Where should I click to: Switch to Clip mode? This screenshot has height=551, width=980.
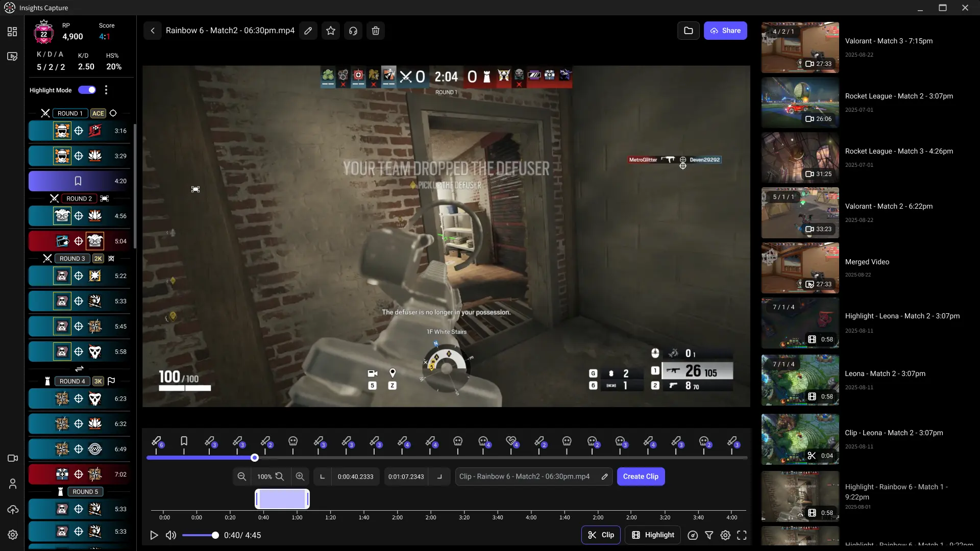pos(601,535)
